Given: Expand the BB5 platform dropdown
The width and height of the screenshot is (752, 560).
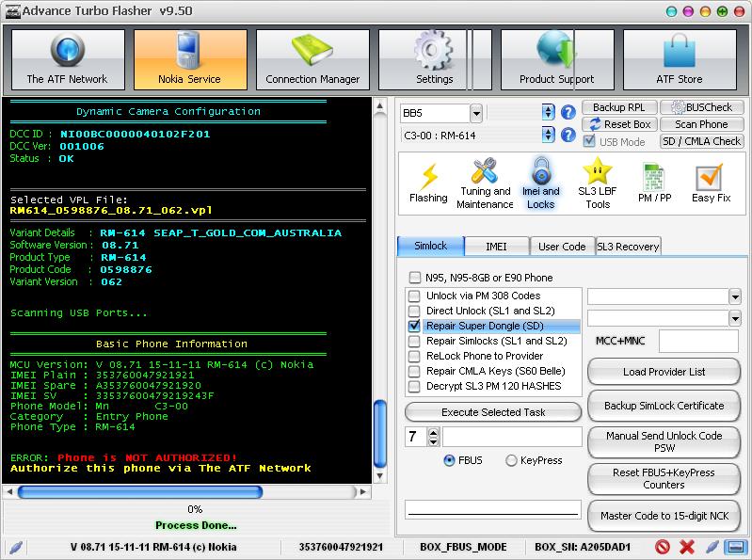Looking at the screenshot, I should (475, 114).
